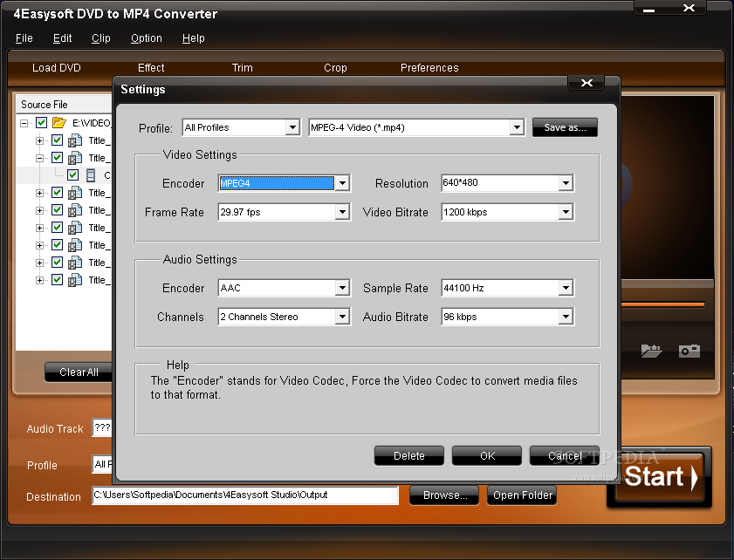This screenshot has width=734, height=560.
Task: Close the Settings dialog with X
Action: point(587,83)
